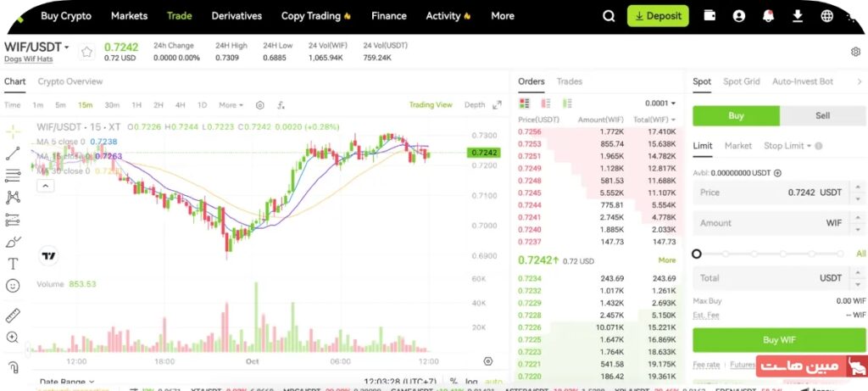Add WIF/USDT to favorites with star icon

tap(86, 52)
